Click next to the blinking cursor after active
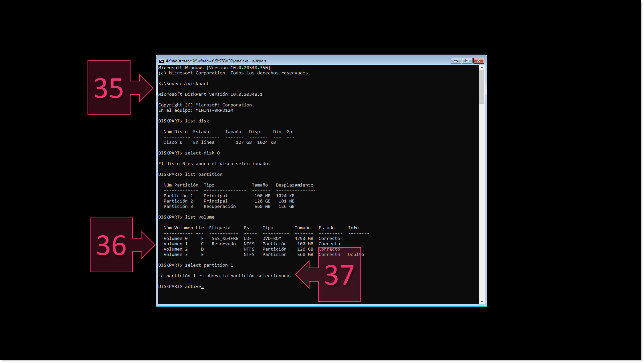The height and width of the screenshot is (363, 644). [202, 286]
